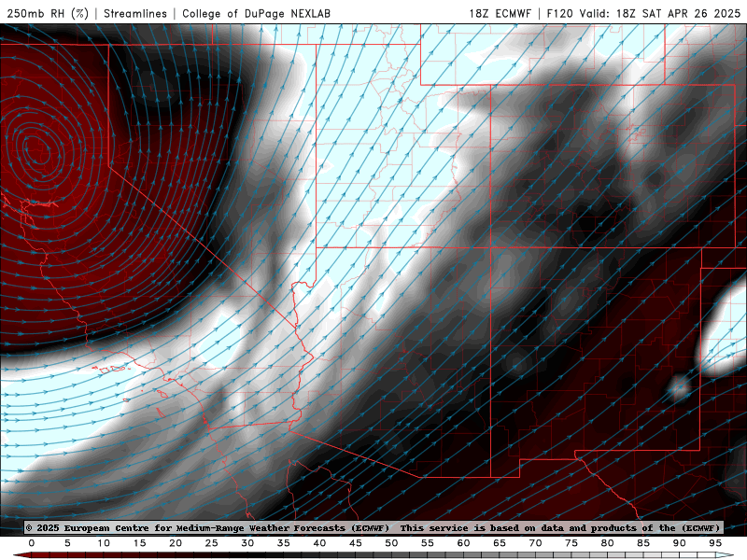The image size is (747, 560).
Task: Click the colorbar label "10"
Action: point(104,543)
